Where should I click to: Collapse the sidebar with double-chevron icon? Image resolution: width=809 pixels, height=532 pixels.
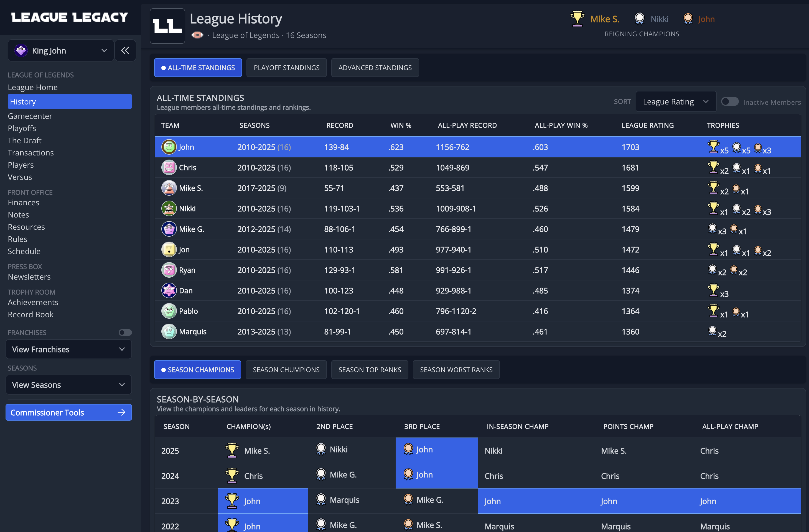125,51
